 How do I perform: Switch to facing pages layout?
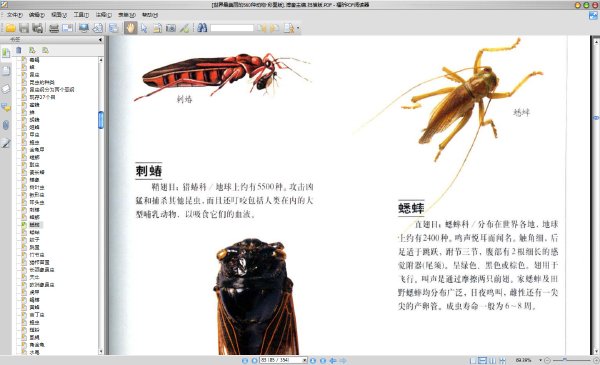point(492,360)
